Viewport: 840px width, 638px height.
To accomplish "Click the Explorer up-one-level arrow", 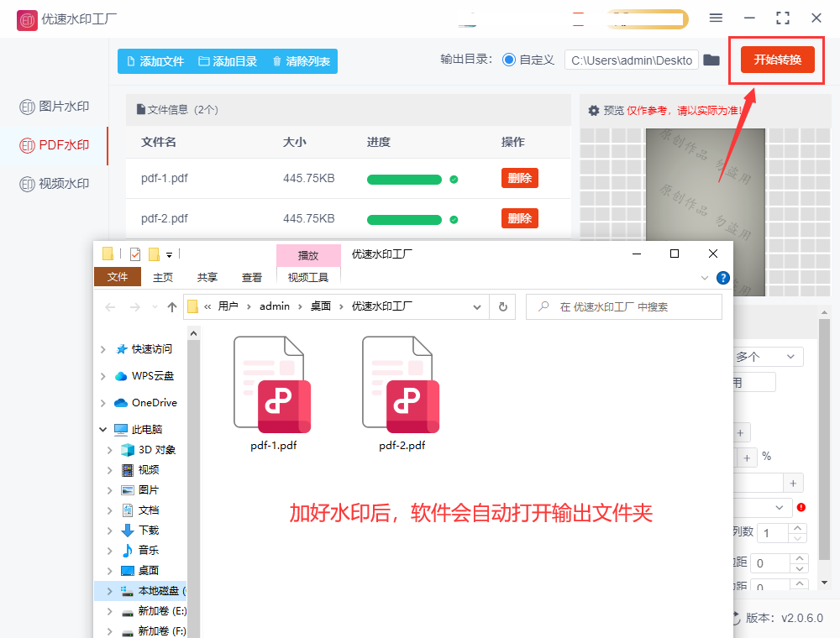I will tap(172, 307).
